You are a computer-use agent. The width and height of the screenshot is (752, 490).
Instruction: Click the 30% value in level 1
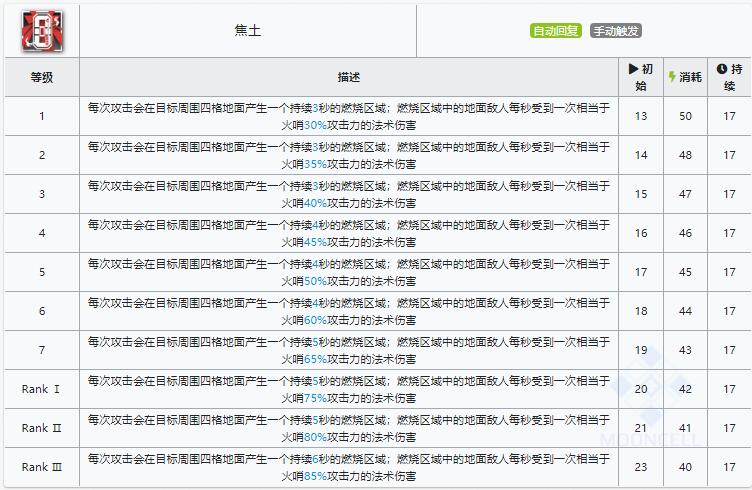pos(315,125)
